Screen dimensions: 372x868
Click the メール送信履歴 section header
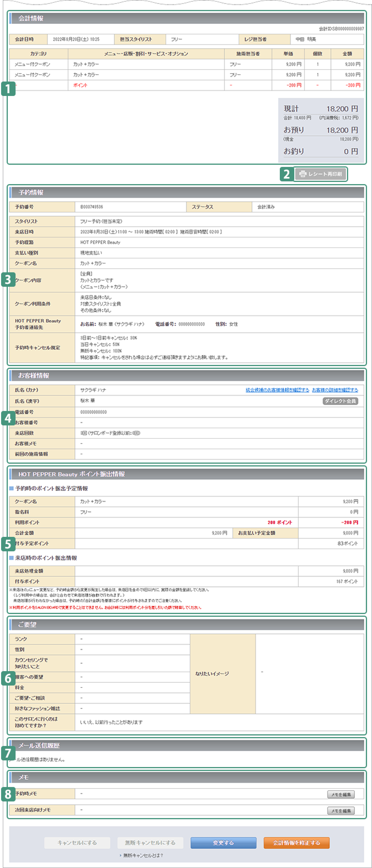point(187,745)
